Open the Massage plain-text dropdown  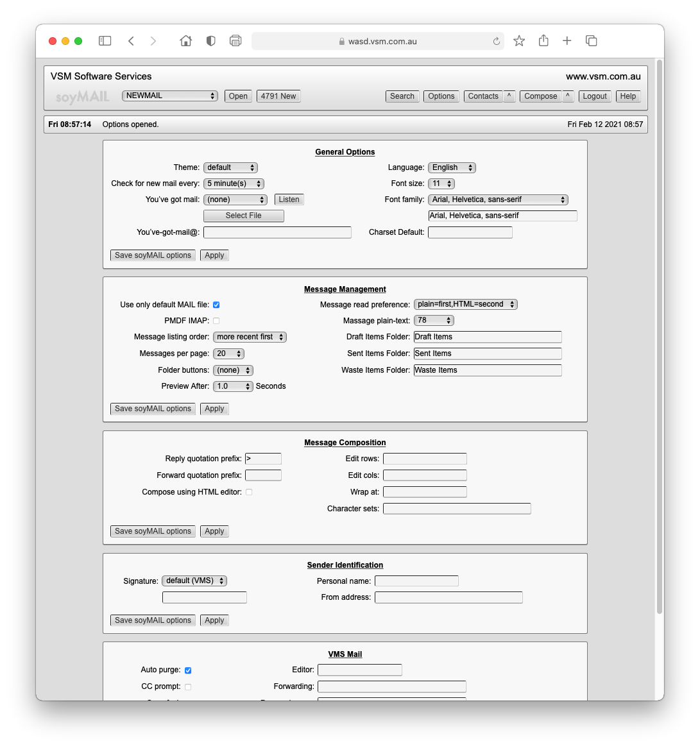[x=434, y=321]
